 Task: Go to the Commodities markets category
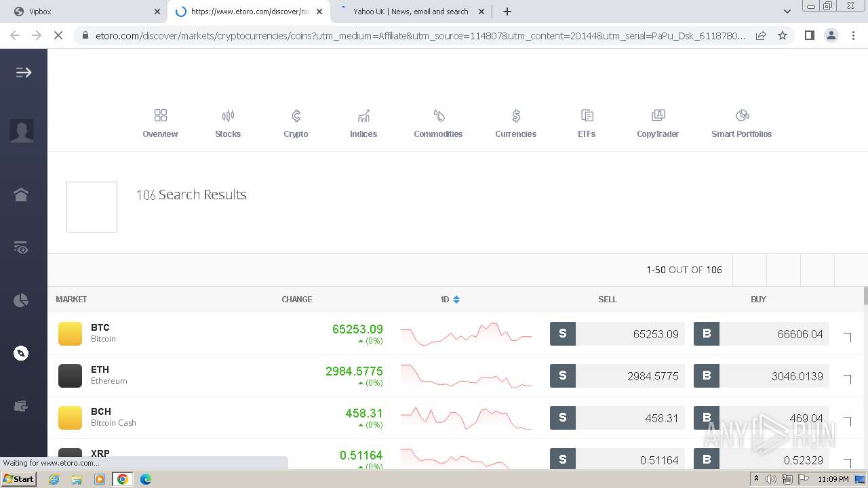(438, 123)
